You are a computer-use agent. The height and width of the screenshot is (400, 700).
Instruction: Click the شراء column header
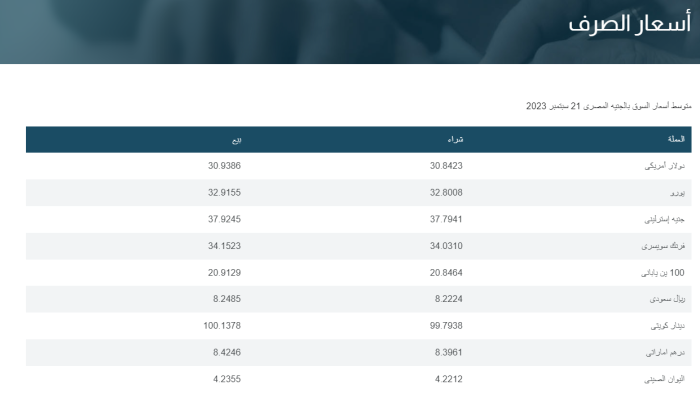click(455, 139)
